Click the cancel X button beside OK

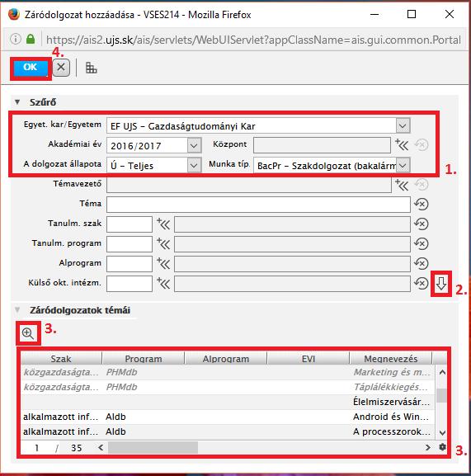pos(61,68)
